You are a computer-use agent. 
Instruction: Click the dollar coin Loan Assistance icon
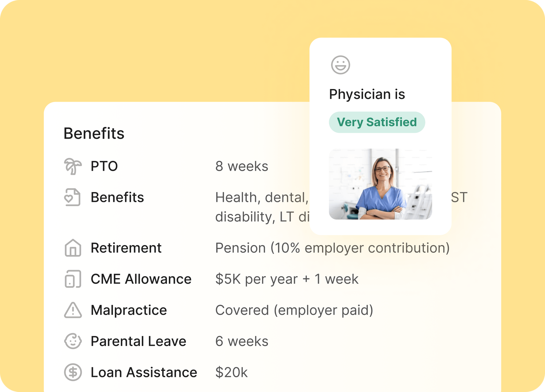(73, 372)
